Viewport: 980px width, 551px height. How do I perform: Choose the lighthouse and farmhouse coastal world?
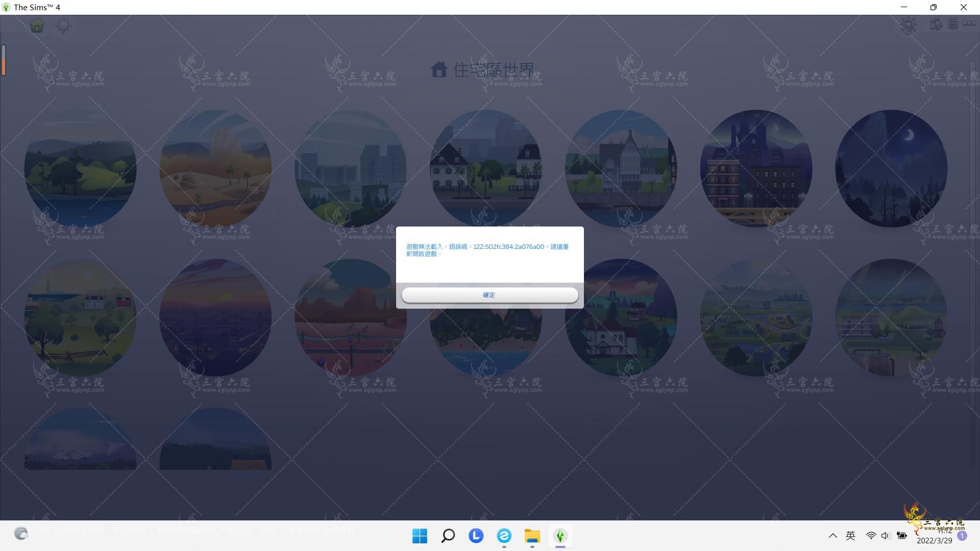80,317
